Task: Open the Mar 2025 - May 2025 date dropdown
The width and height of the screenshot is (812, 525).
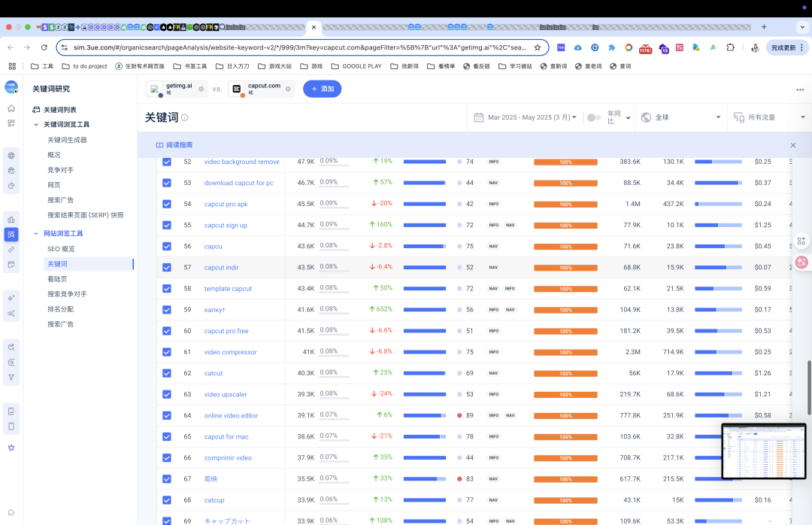Action: (x=532, y=117)
